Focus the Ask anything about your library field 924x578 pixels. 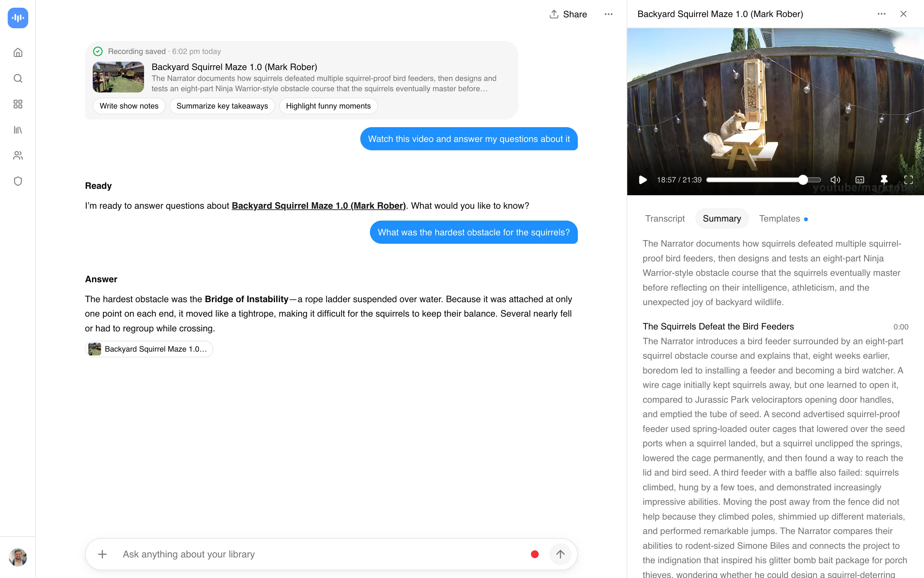pos(321,554)
